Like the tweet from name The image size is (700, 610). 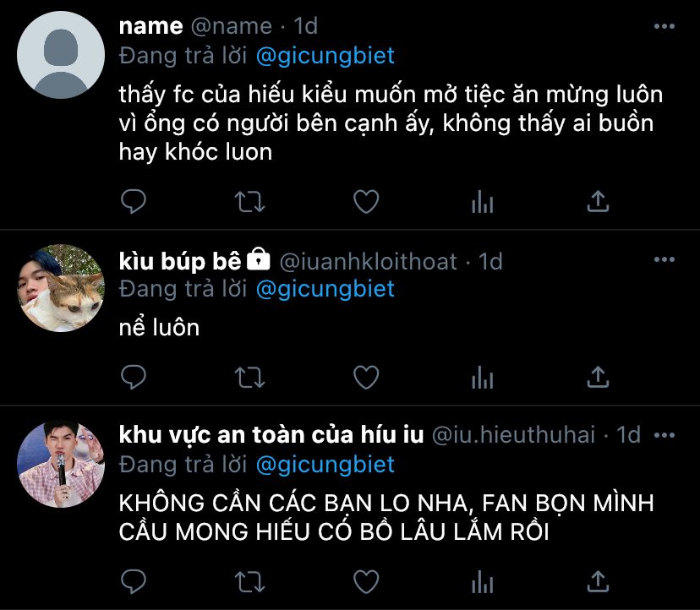[365, 201]
